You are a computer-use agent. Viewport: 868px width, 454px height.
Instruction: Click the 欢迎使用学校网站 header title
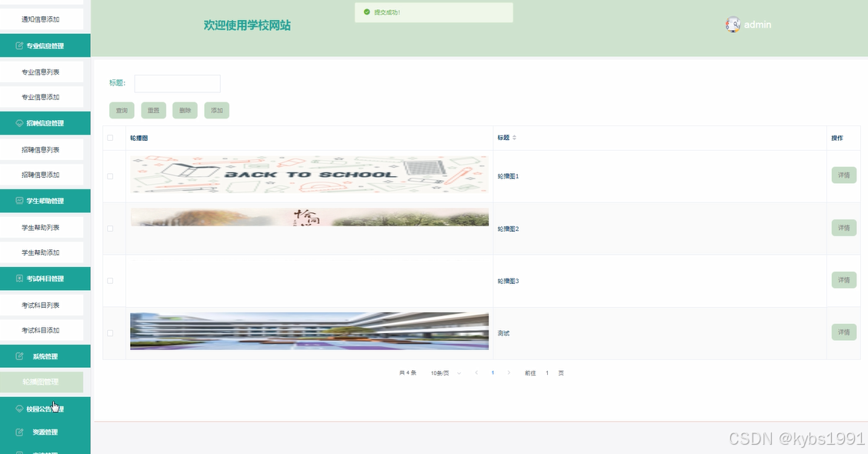[247, 25]
